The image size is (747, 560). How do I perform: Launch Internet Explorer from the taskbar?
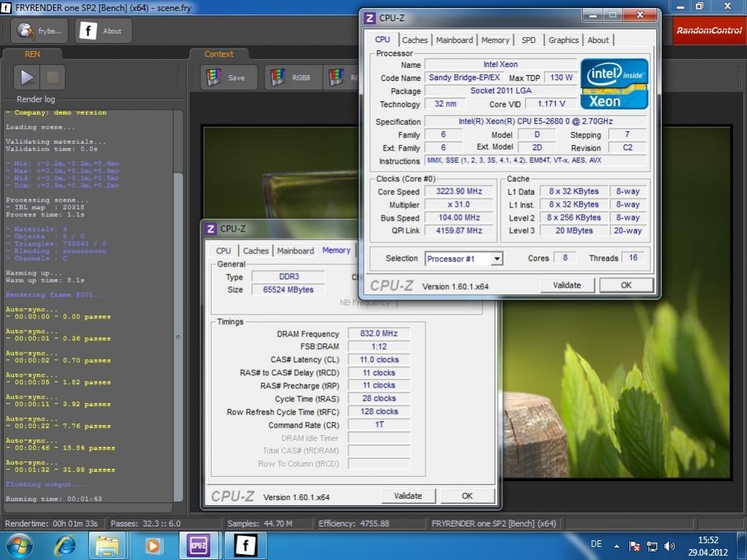66,545
